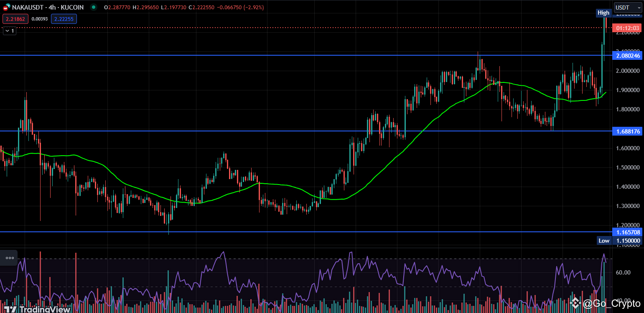Open symbol search via NAKAUSDT · 4h · KUCOIN title
This screenshot has height=313, width=644.
(x=48, y=7)
